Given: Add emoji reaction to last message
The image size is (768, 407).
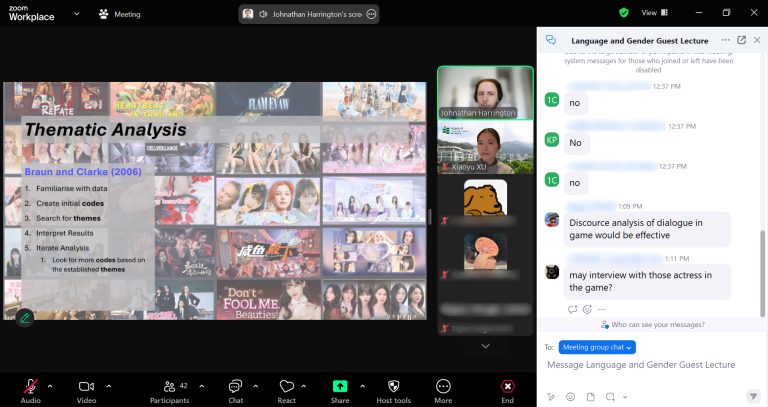Looking at the screenshot, I should [x=587, y=309].
